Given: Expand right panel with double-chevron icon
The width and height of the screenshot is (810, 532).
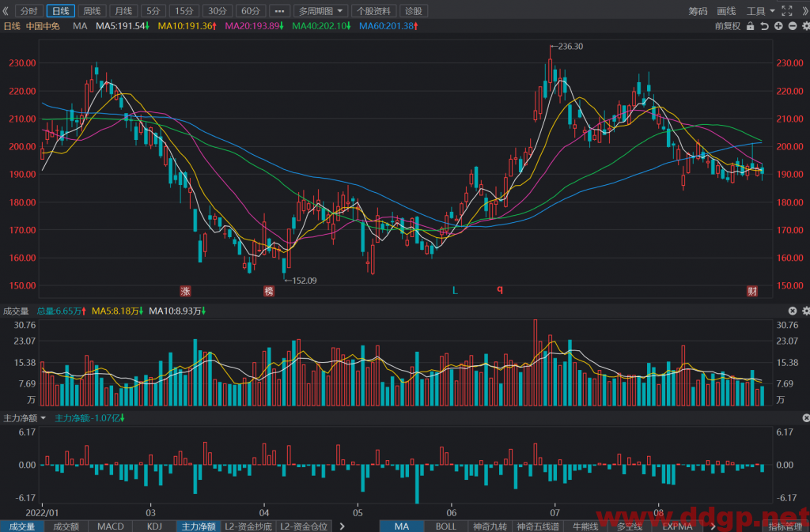Looking at the screenshot, I should (x=804, y=11).
